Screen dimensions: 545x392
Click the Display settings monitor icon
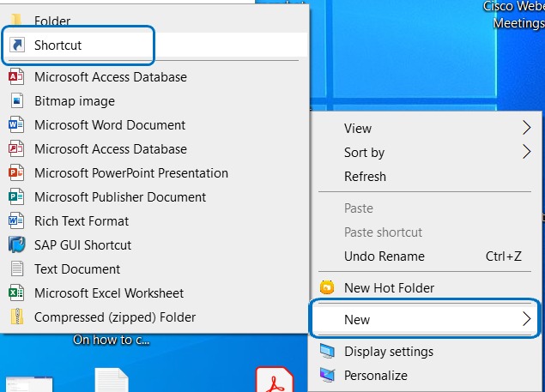pyautogui.click(x=327, y=352)
